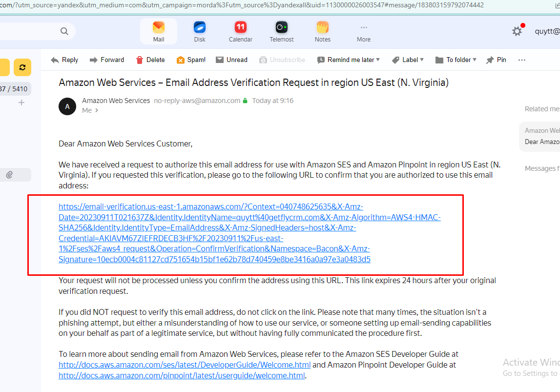
Task: Click the search magnifier icon
Action: 64,31
